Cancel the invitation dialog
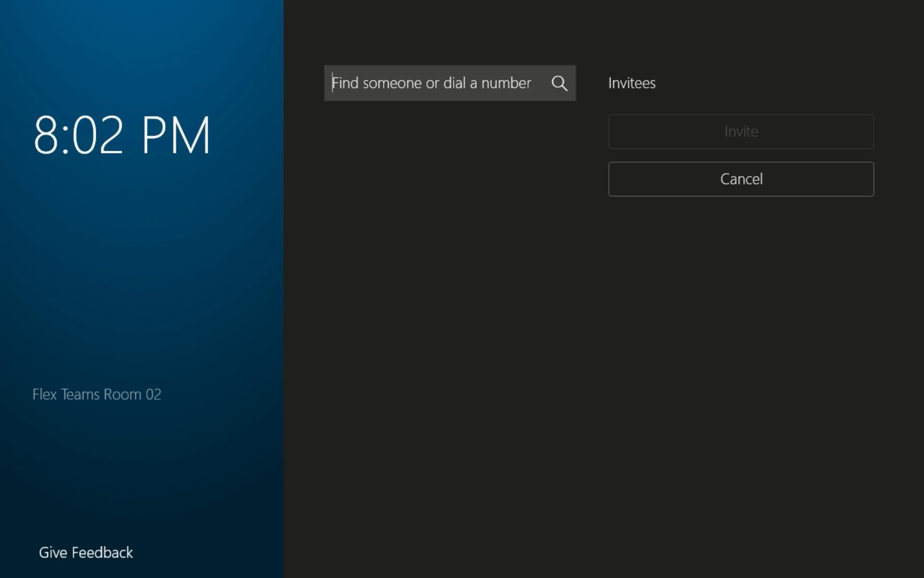 (741, 179)
